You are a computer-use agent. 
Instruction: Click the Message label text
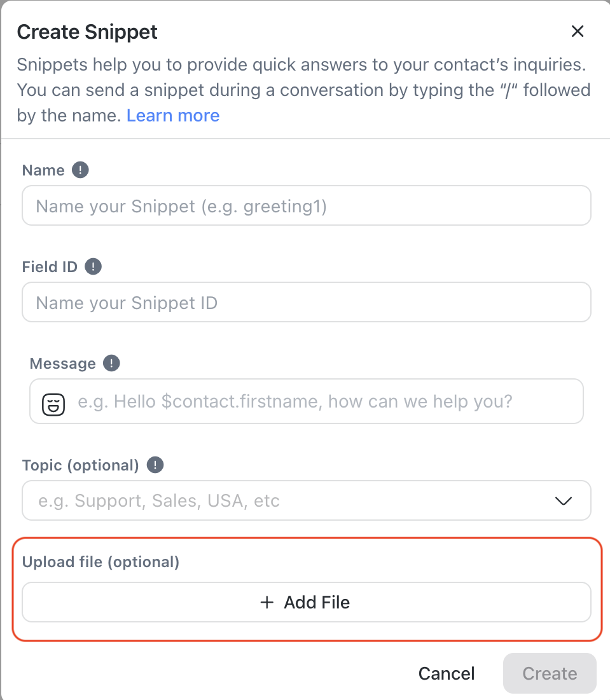[62, 364]
